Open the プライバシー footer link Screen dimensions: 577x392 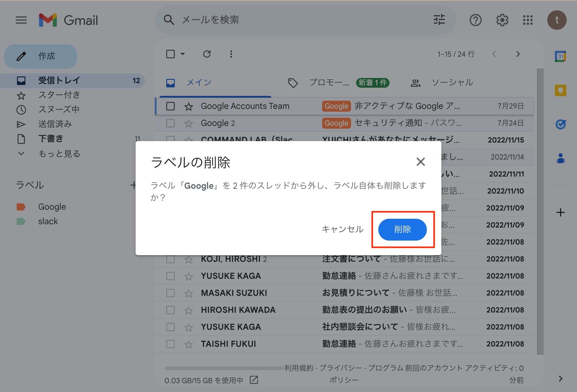coord(341,368)
